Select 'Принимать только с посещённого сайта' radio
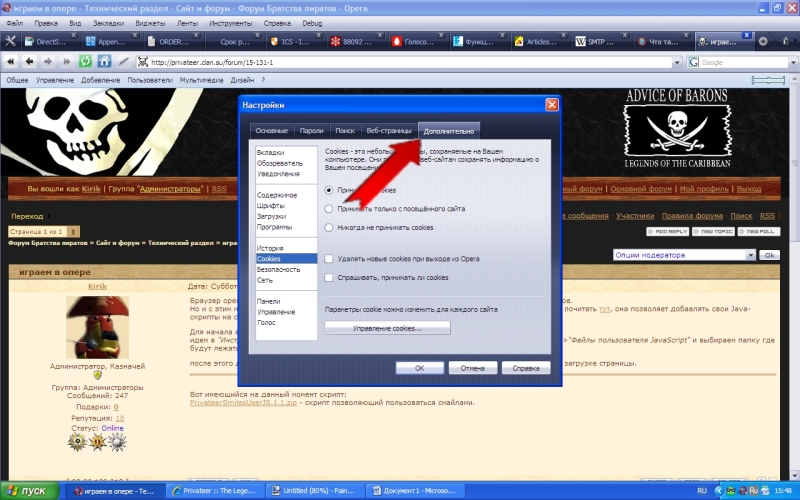 [x=329, y=209]
